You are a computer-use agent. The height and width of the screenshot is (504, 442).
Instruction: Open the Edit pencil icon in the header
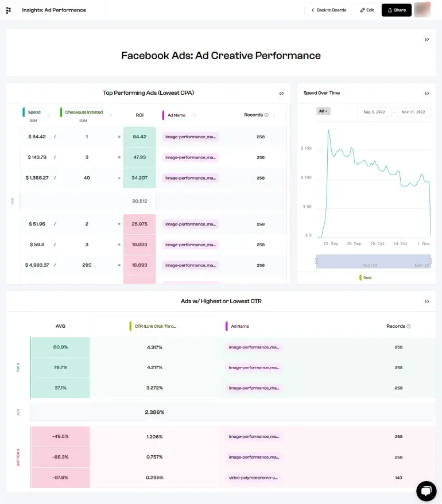coord(366,10)
